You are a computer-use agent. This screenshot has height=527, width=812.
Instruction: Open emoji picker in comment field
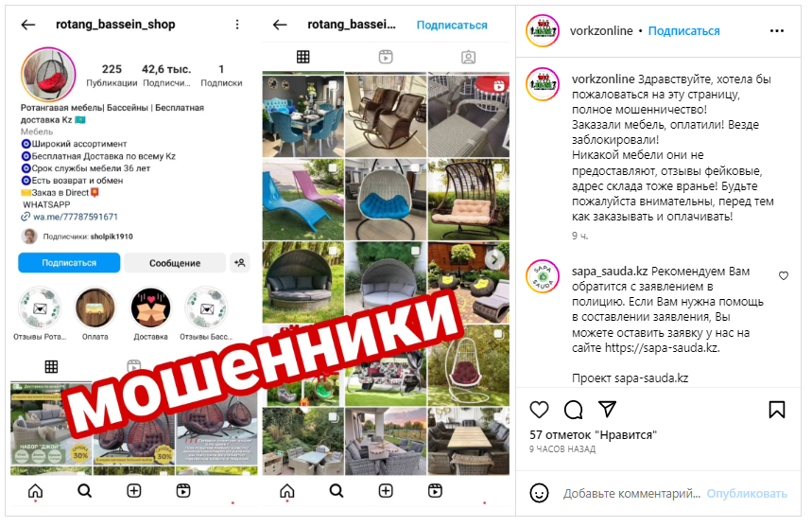click(539, 493)
